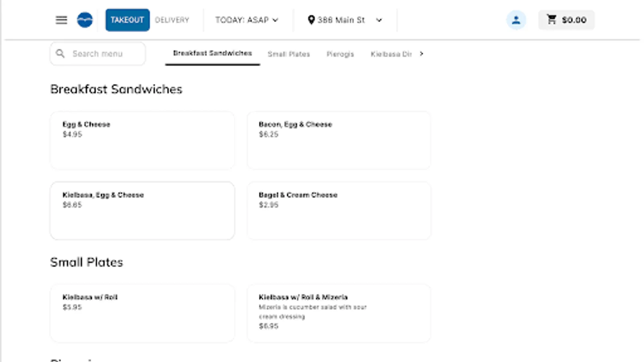
Task: Select the Takeout order option
Action: [x=127, y=20]
